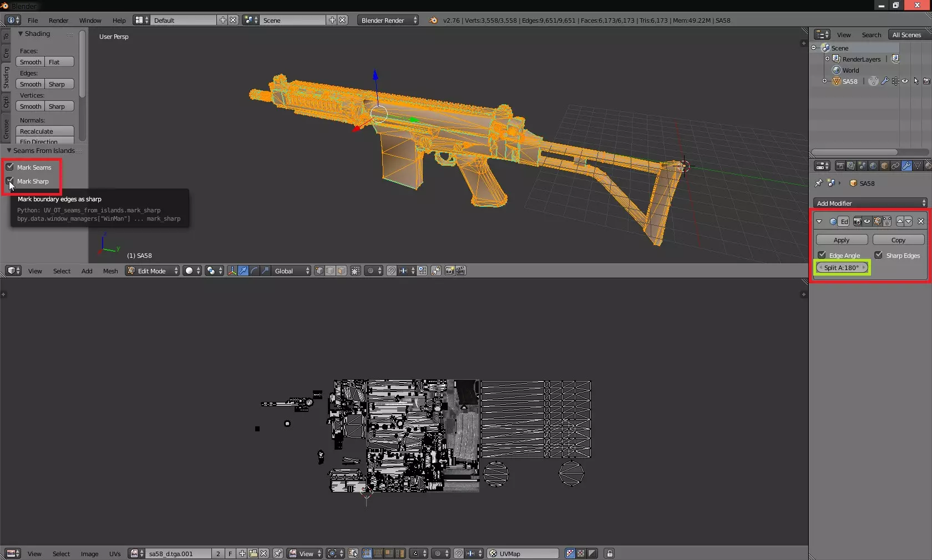
Task: Expand the SA58 object in Outliner
Action: pyautogui.click(x=824, y=81)
